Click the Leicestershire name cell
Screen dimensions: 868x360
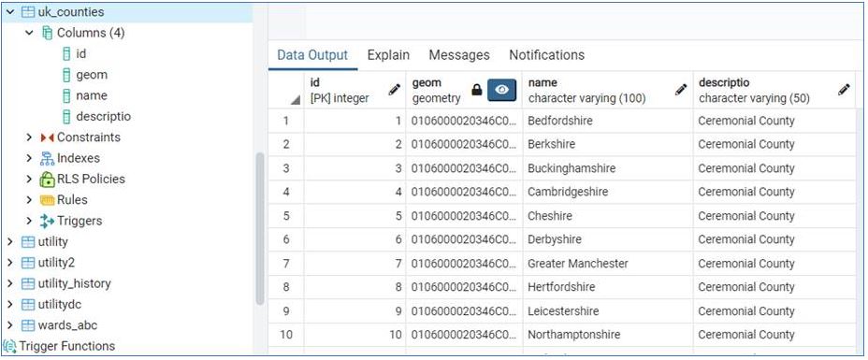(608, 310)
